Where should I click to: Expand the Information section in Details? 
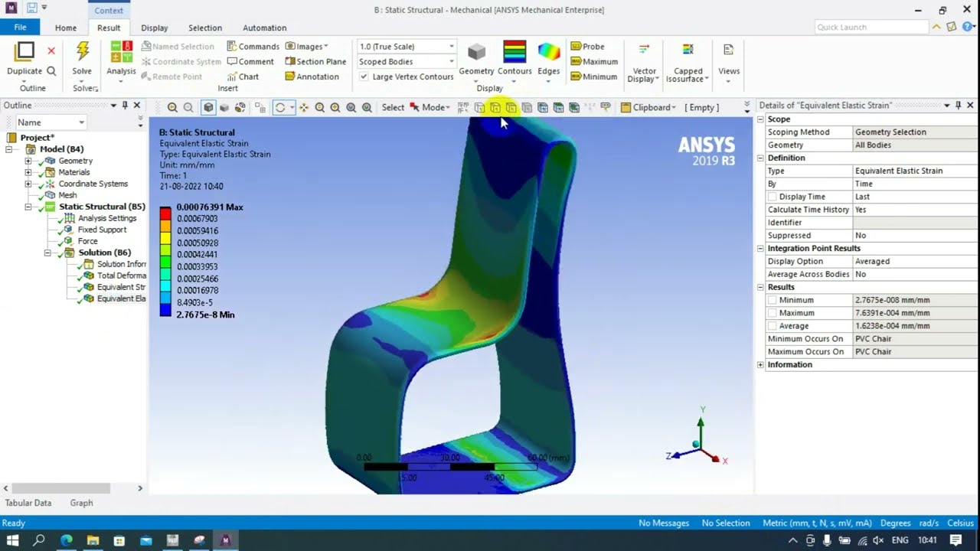pos(761,365)
